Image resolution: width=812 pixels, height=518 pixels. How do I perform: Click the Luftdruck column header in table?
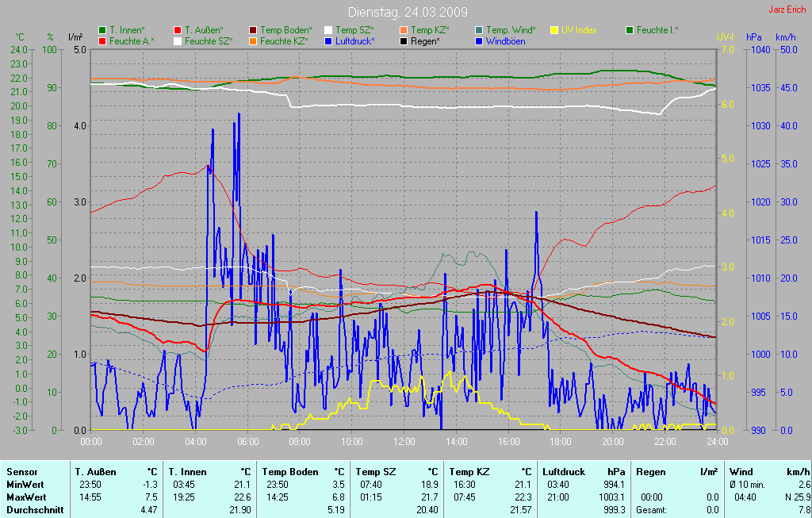pyautogui.click(x=564, y=472)
